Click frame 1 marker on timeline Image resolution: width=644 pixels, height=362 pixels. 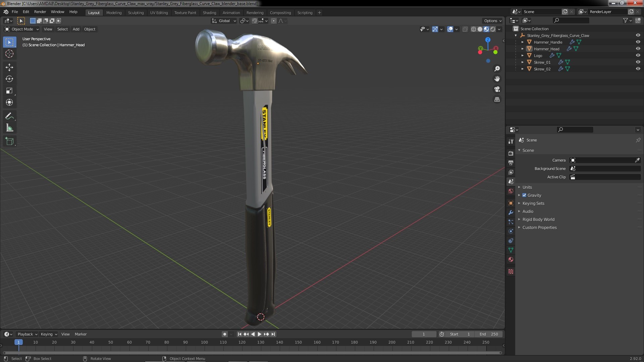point(18,342)
